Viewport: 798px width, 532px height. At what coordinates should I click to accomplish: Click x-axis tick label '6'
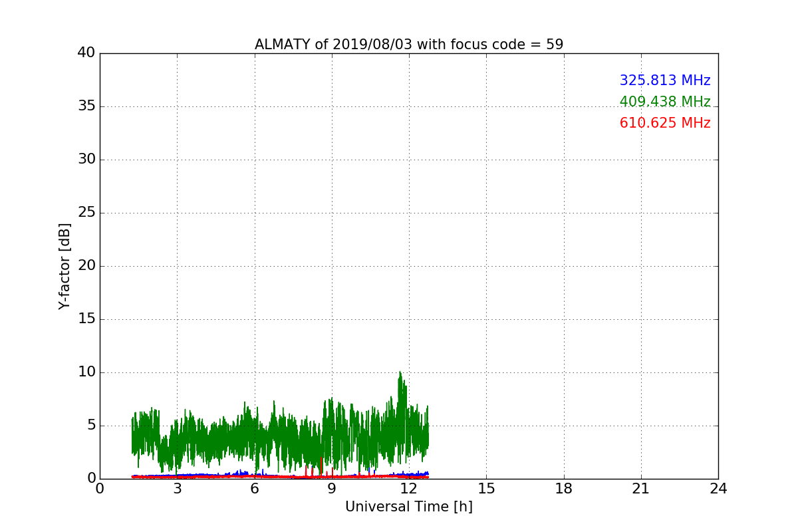click(x=255, y=489)
